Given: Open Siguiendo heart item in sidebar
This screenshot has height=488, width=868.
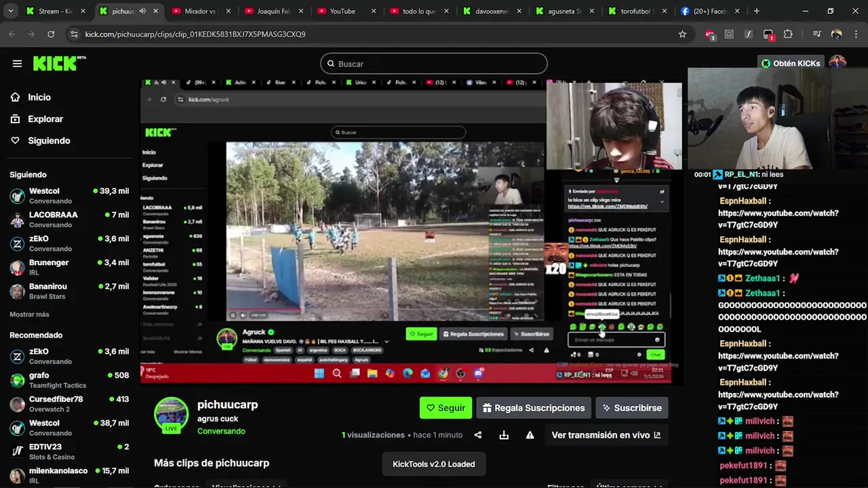Looking at the screenshot, I should tap(49, 140).
